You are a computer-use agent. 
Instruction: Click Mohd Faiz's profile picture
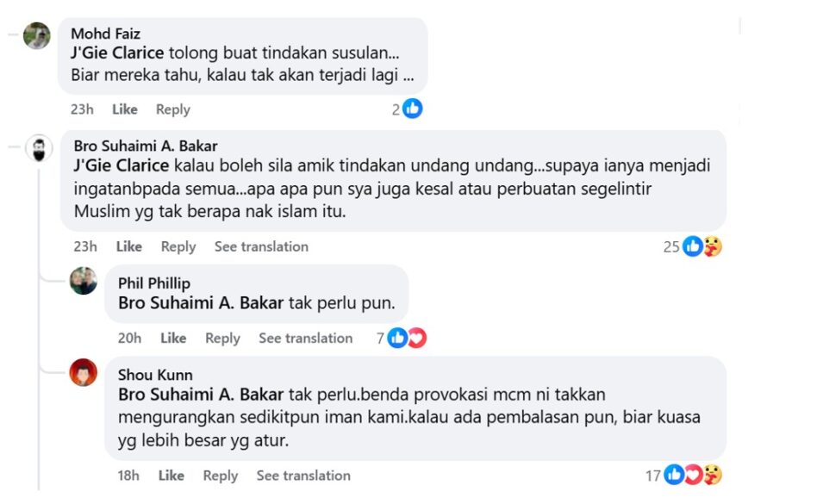tap(36, 35)
